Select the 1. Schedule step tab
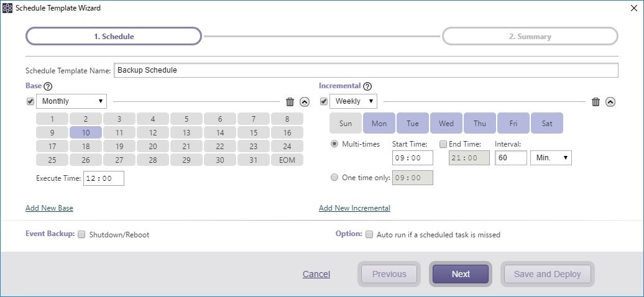Viewport: 644px width, 297px height. pyautogui.click(x=114, y=37)
